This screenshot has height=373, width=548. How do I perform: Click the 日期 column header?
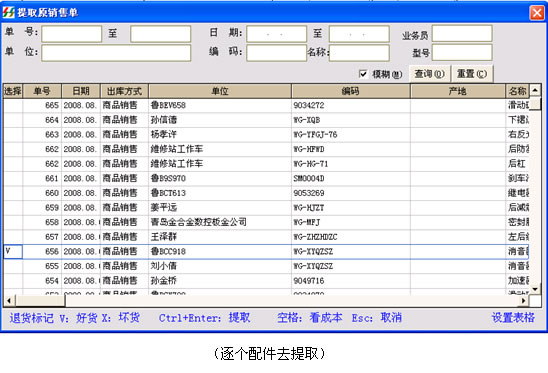click(81, 91)
